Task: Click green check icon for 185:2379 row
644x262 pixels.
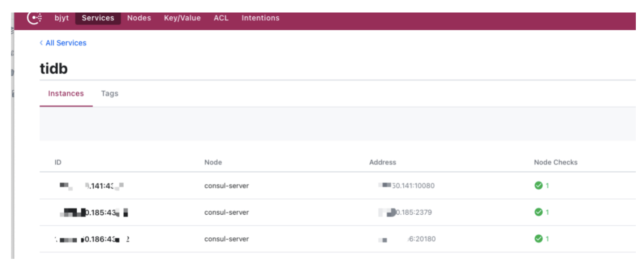Action: coord(538,212)
